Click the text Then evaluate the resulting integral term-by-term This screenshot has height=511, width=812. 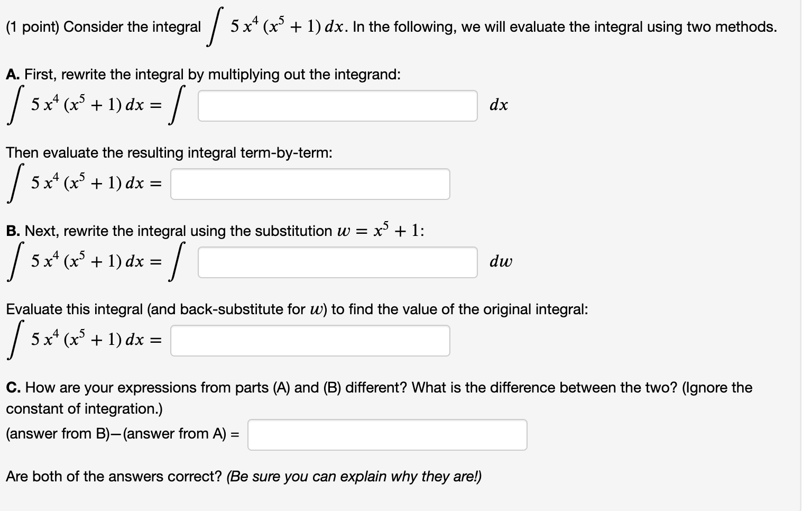(169, 153)
